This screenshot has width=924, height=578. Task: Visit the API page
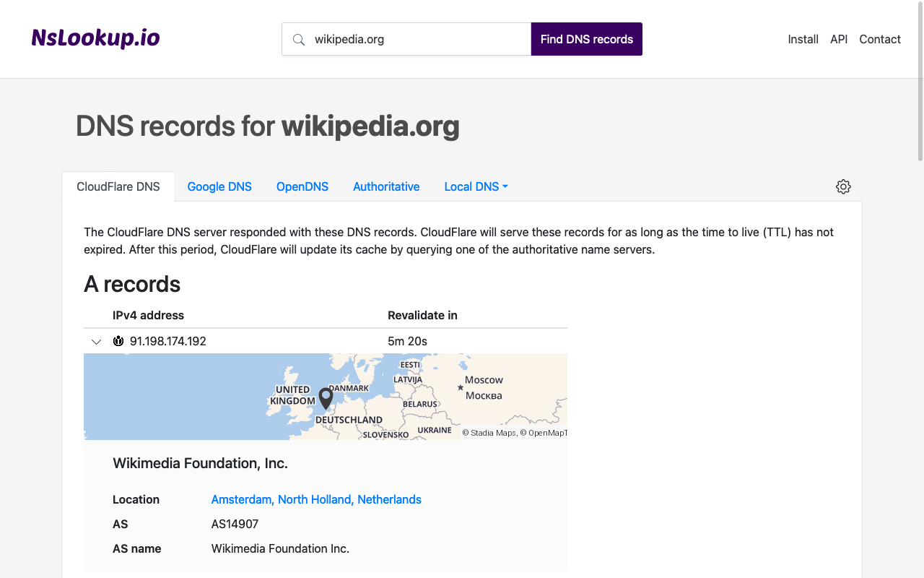point(839,39)
